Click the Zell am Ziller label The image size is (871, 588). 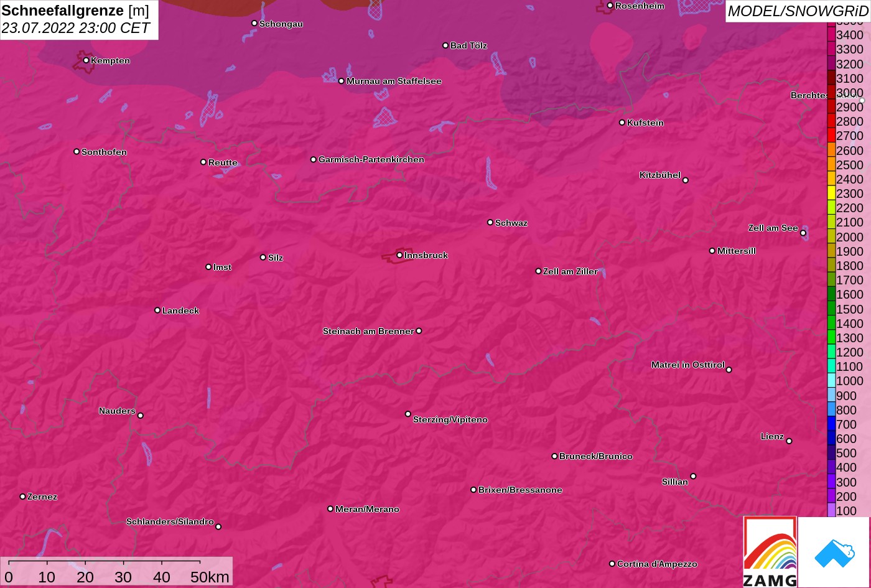tap(570, 271)
